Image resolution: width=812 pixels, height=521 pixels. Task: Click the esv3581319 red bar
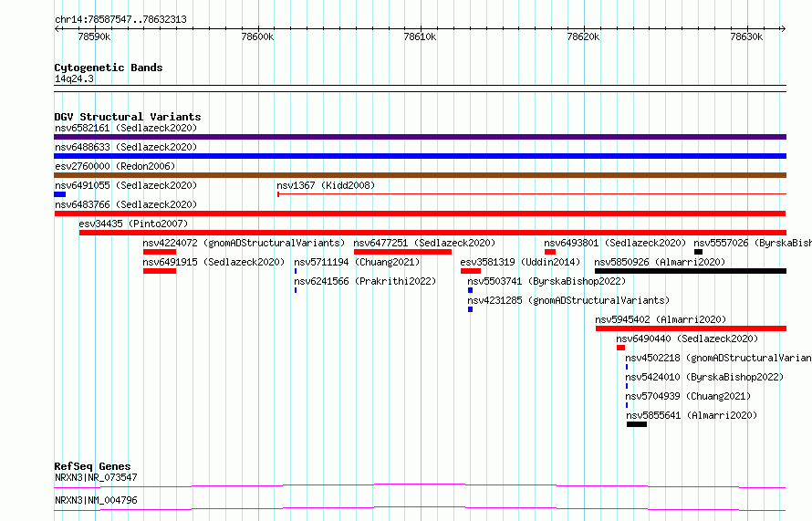click(471, 271)
